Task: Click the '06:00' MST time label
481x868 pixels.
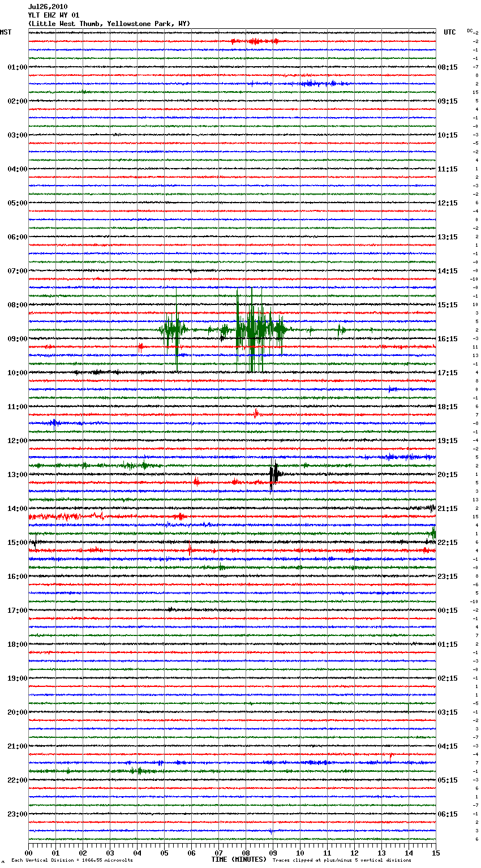Action: point(17,237)
